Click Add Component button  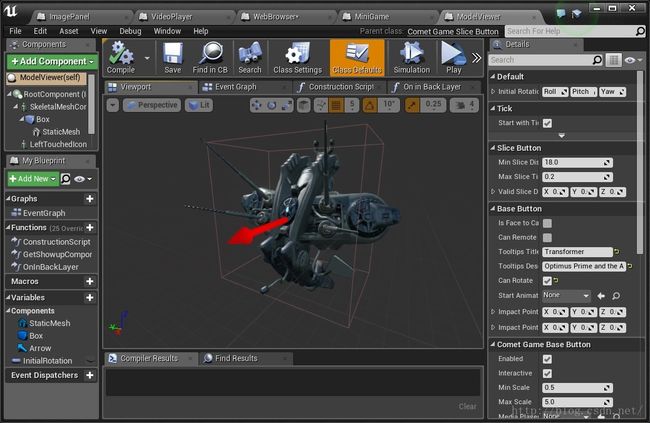pos(52,61)
